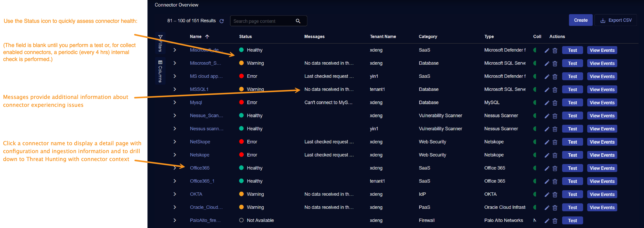The image size is (644, 228).
Task: Click the Export CSV button
Action: point(616,20)
